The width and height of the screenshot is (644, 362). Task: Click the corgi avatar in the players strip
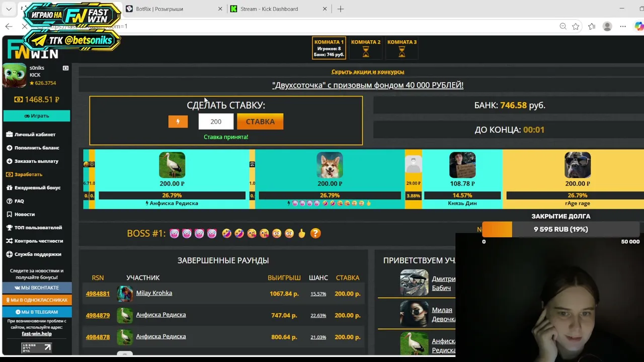coord(330,165)
